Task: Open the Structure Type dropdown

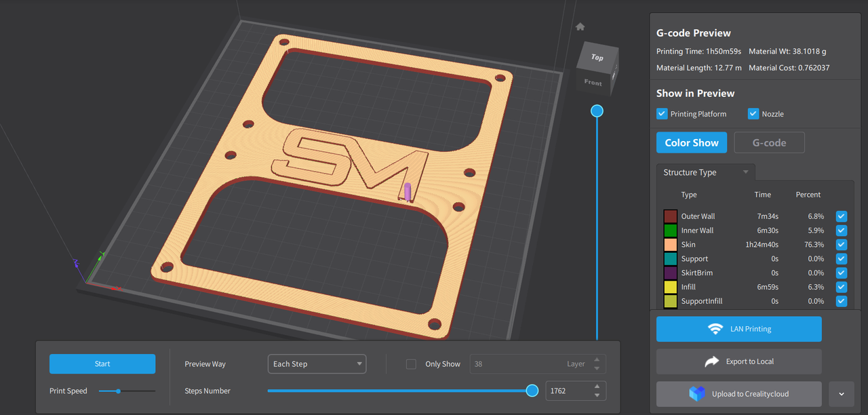Action: (x=706, y=172)
